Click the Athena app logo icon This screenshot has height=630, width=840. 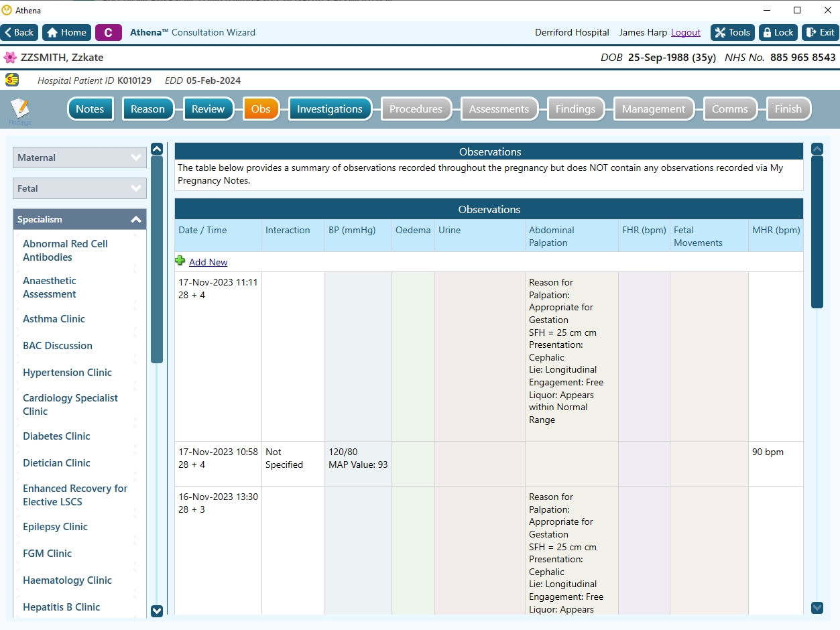[7, 10]
